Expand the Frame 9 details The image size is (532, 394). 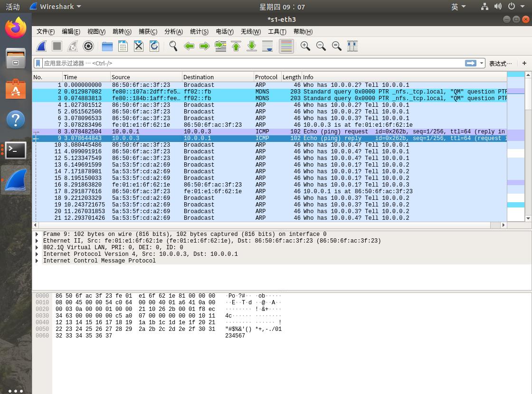tap(37, 234)
